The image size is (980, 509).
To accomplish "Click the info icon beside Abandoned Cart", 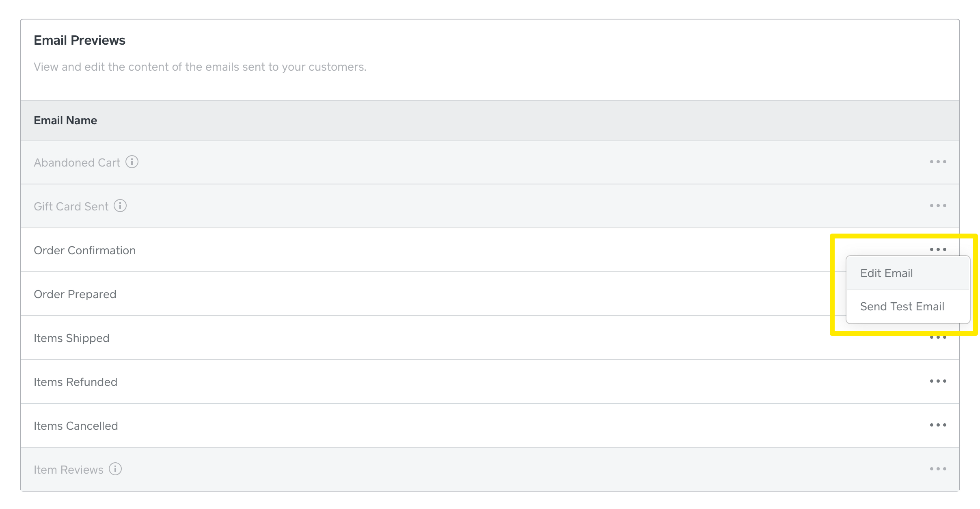I will [x=132, y=162].
